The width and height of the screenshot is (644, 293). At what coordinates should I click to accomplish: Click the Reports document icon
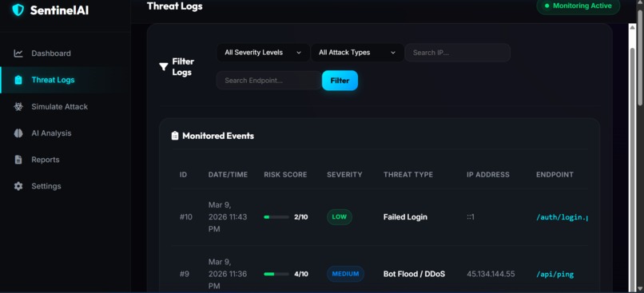click(x=18, y=160)
